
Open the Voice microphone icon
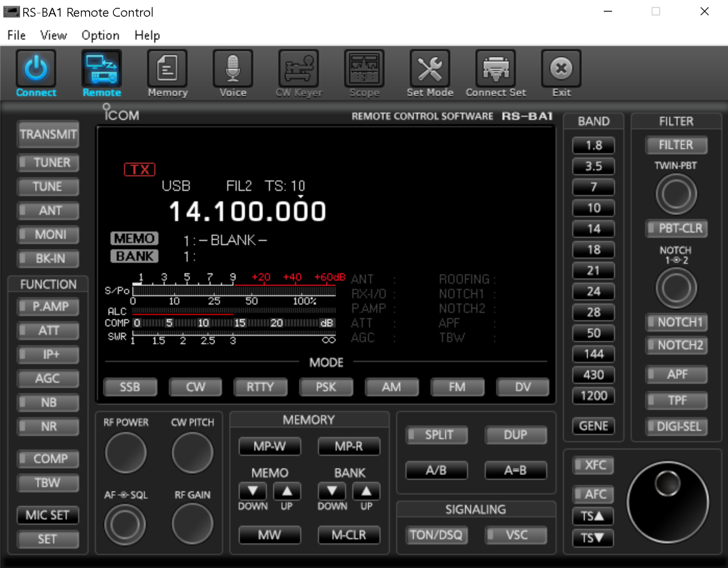point(233,68)
